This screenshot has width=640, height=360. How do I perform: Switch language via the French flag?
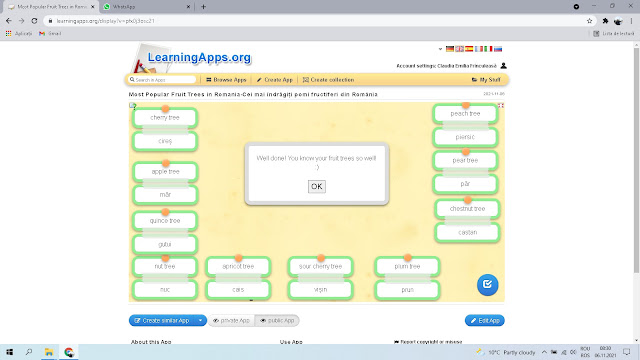479,49
